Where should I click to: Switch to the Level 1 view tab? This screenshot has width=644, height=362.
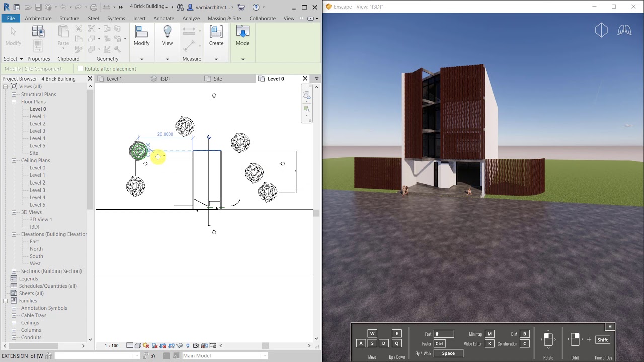(114, 79)
